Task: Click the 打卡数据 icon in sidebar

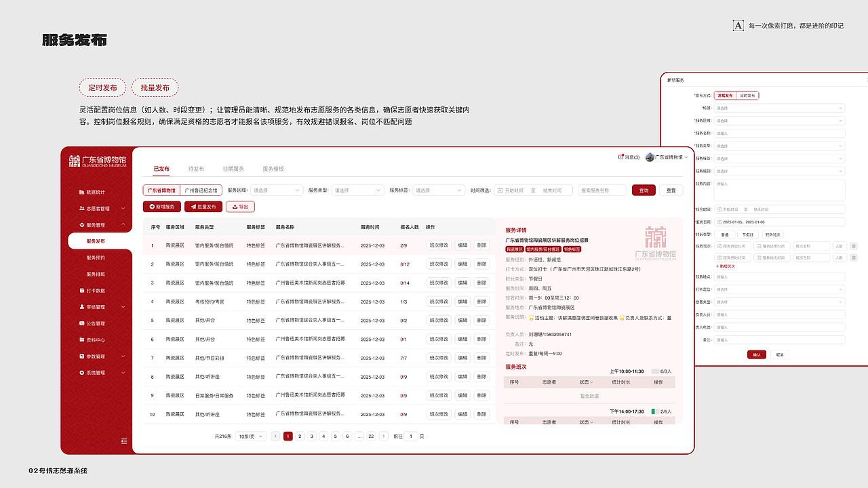Action: click(81, 291)
